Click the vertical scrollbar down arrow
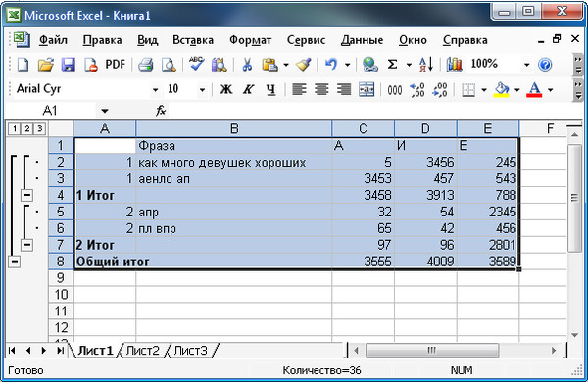The image size is (588, 382). click(x=575, y=335)
